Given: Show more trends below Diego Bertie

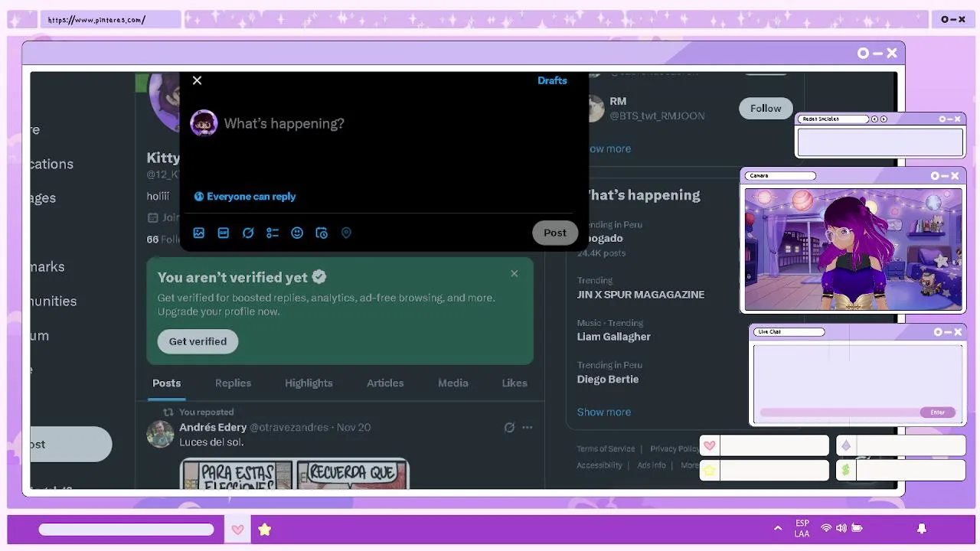Looking at the screenshot, I should point(603,412).
